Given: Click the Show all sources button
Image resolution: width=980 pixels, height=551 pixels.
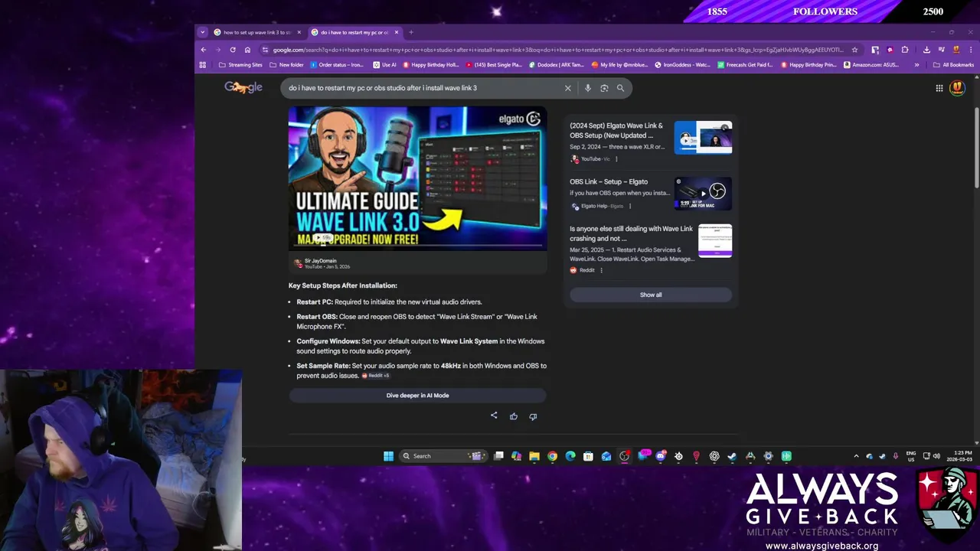Looking at the screenshot, I should pos(651,295).
